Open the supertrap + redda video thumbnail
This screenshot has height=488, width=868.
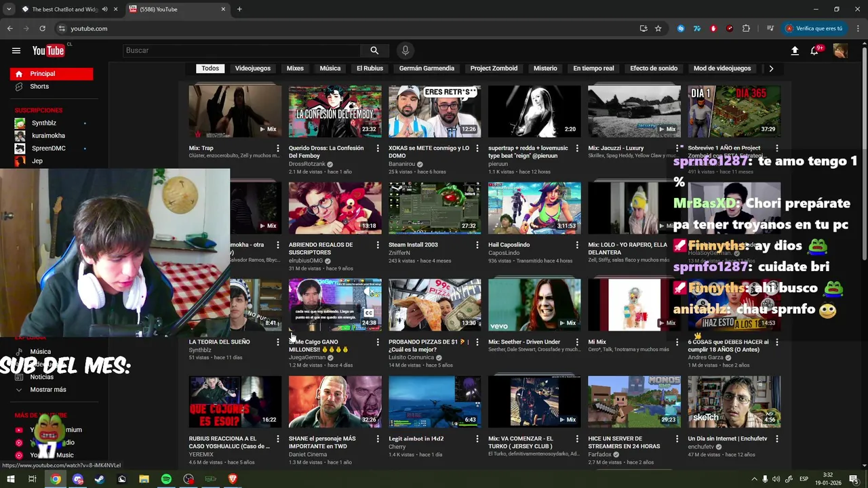(534, 111)
